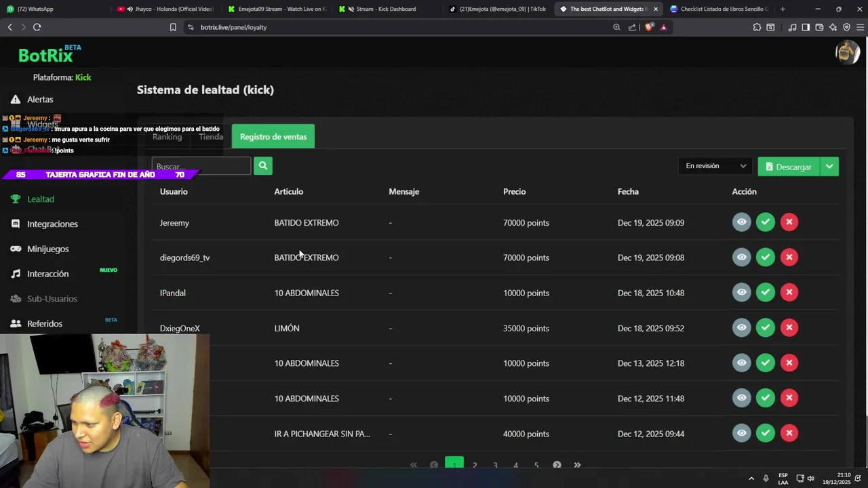View details of the Dec 12 11:48 sale

742,399
